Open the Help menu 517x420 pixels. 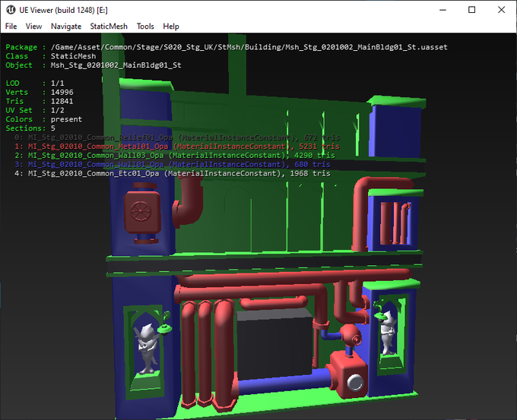coord(171,26)
